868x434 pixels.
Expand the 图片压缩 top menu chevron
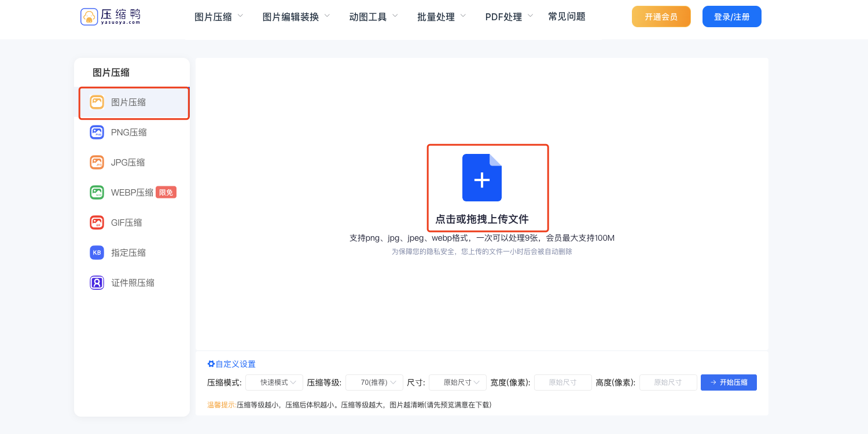[x=240, y=16]
